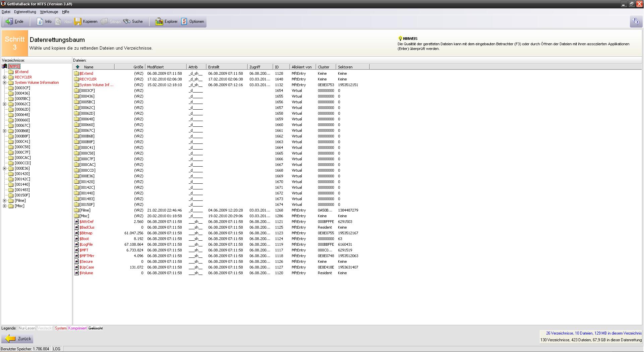Click the LOG status bar button
Screen dimensions: 644x352
[x=56, y=349]
